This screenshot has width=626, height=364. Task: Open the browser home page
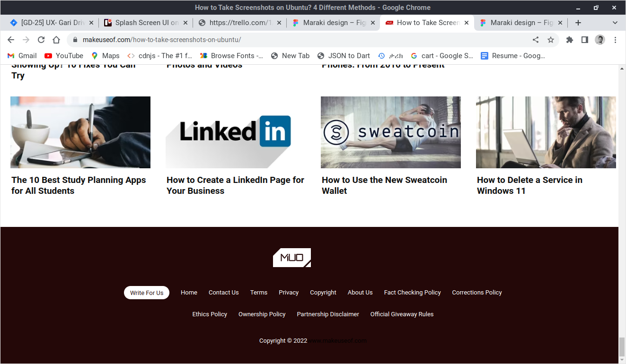[x=56, y=40]
